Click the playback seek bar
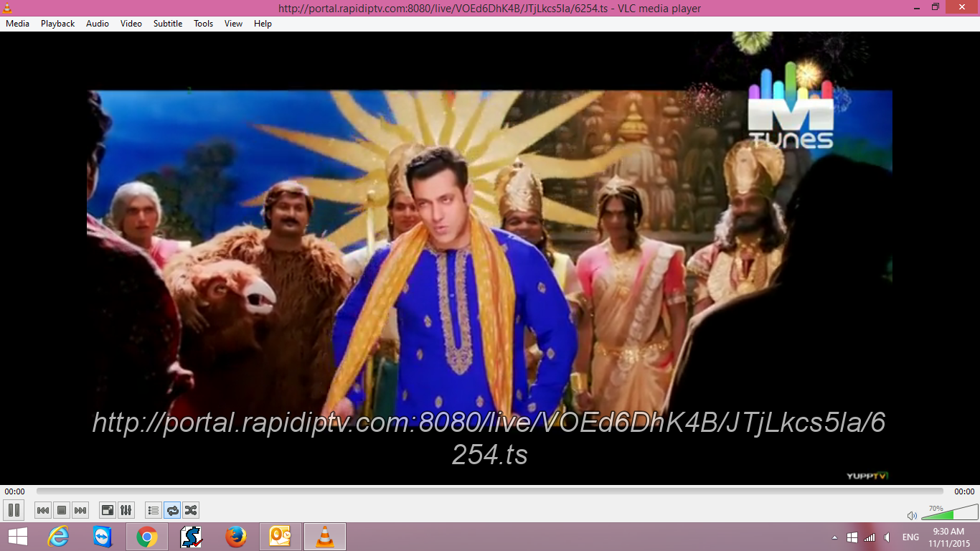This screenshot has width=980, height=551. tap(490, 491)
